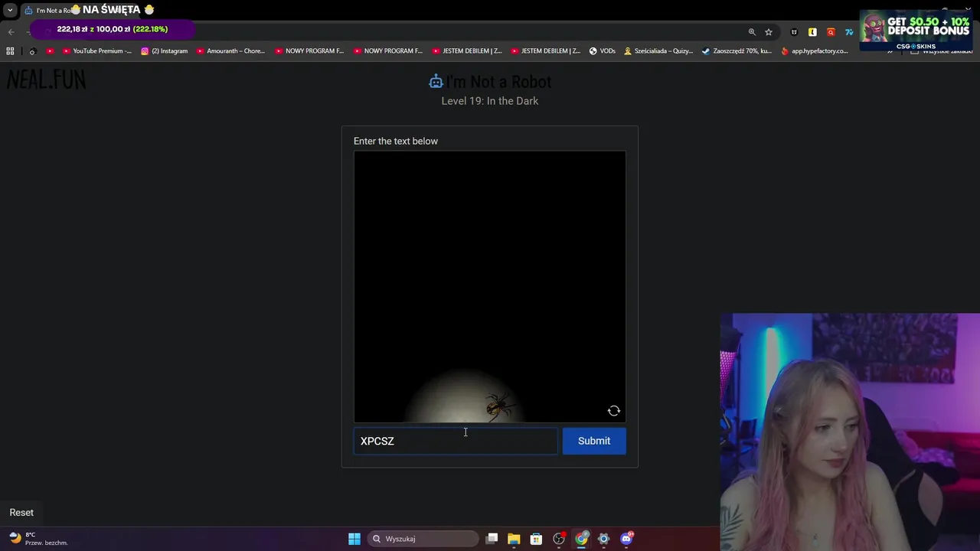Switch to Chrome from the taskbar
The height and width of the screenshot is (551, 980).
pyautogui.click(x=582, y=539)
